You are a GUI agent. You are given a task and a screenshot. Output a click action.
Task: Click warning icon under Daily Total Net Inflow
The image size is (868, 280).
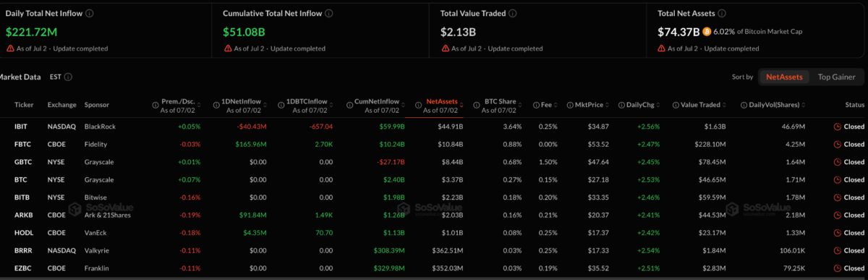coord(9,48)
